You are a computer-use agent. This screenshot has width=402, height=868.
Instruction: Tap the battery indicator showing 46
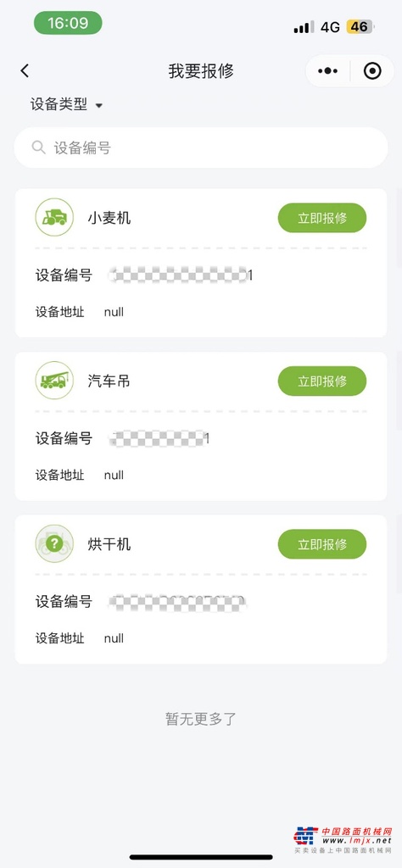[360, 26]
